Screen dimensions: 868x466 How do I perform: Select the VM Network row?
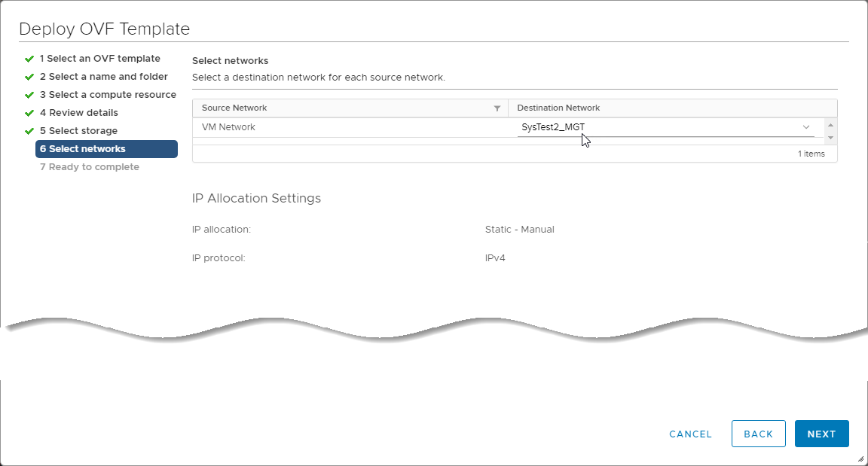tap(229, 127)
